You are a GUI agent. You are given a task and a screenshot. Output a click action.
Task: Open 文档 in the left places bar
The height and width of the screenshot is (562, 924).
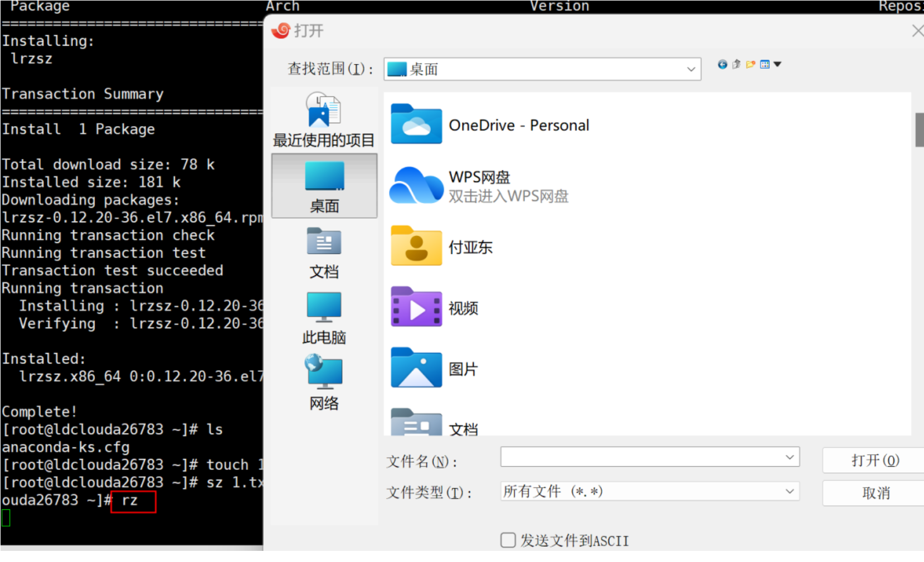coord(324,253)
